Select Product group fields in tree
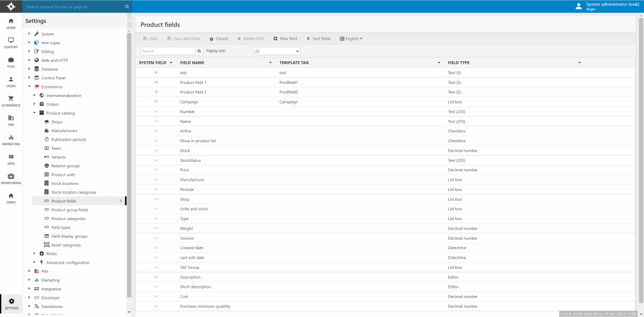The image size is (644, 317). [x=69, y=210]
